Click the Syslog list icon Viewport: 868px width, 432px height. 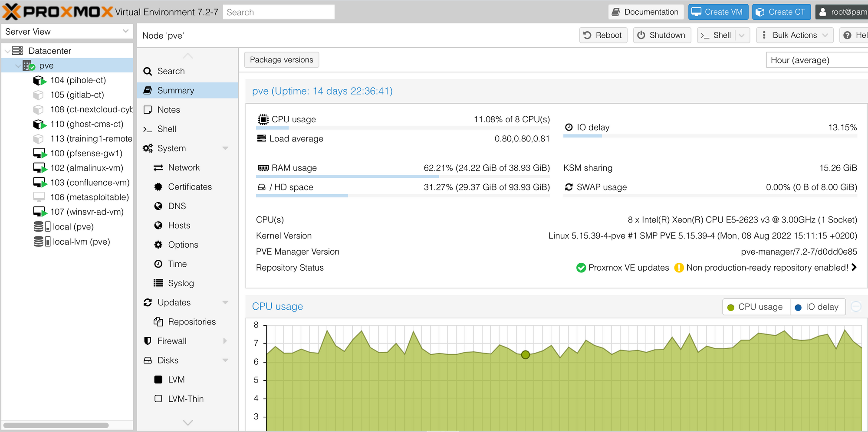pyautogui.click(x=158, y=283)
